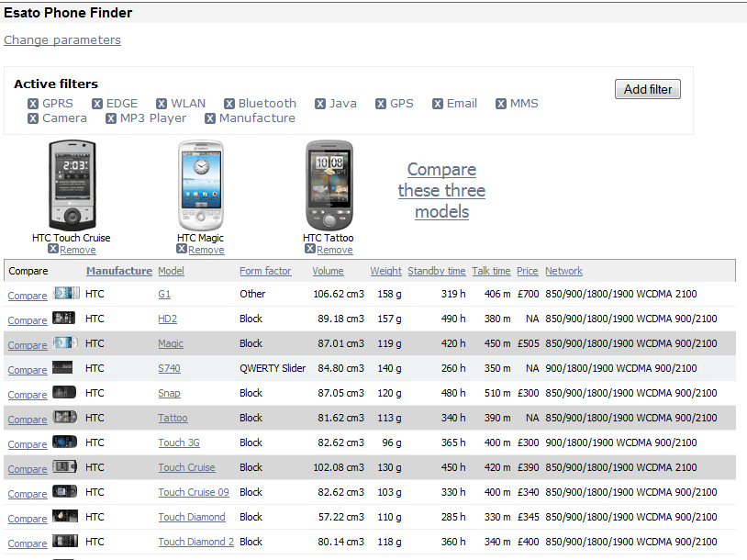Remove the WLAN filter
747x560 pixels.
click(162, 104)
